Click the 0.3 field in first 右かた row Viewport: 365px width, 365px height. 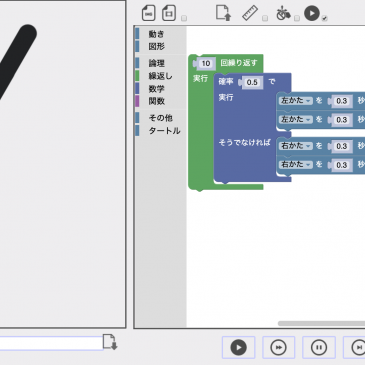(x=342, y=146)
